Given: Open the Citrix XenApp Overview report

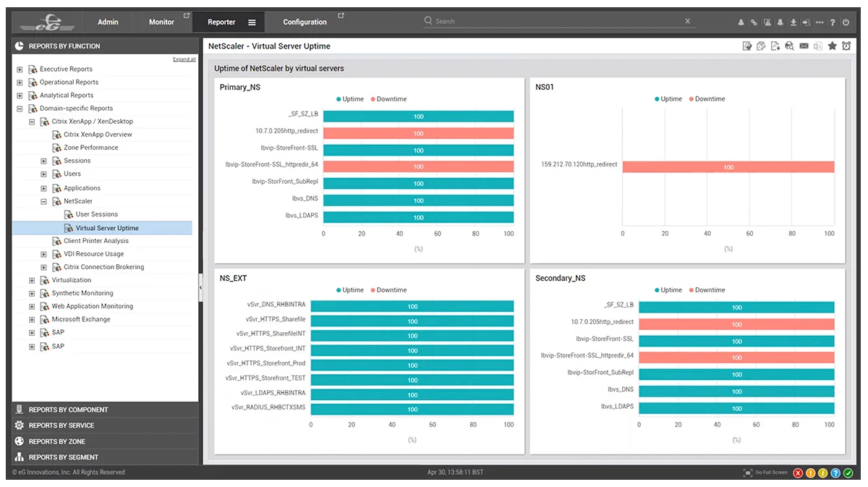Looking at the screenshot, I should coord(98,135).
